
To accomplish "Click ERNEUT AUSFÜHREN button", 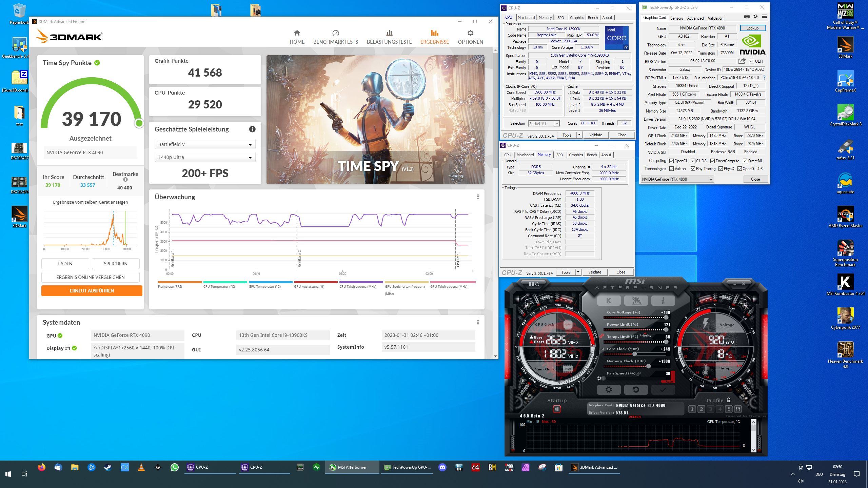I will coord(92,291).
